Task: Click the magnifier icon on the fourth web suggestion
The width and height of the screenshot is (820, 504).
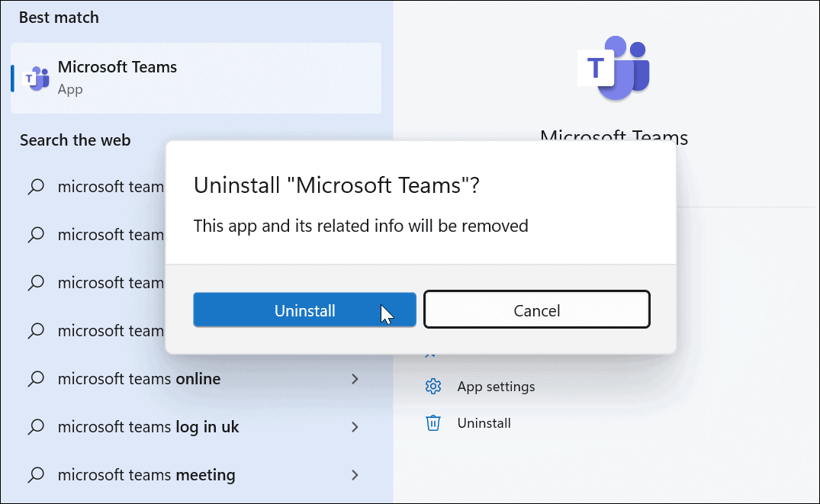Action: pyautogui.click(x=35, y=331)
